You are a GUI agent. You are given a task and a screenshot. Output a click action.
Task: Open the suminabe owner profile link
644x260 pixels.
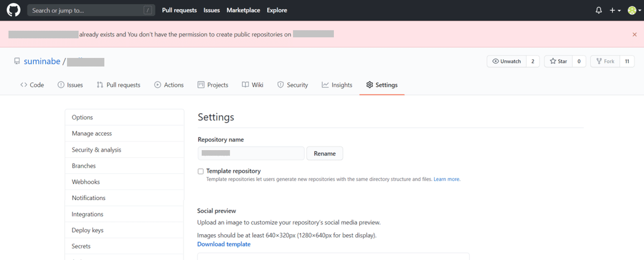point(42,62)
